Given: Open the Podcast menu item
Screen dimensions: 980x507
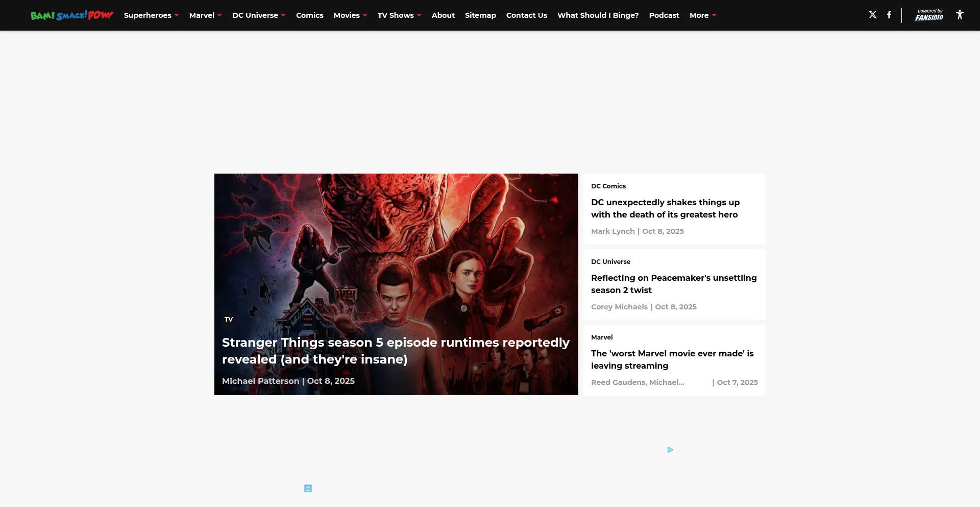Looking at the screenshot, I should [664, 15].
